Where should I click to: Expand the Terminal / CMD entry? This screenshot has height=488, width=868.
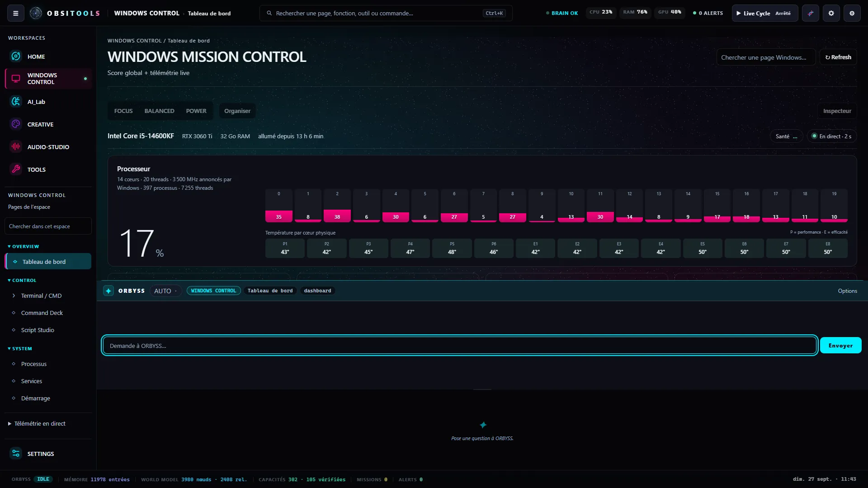48,296
